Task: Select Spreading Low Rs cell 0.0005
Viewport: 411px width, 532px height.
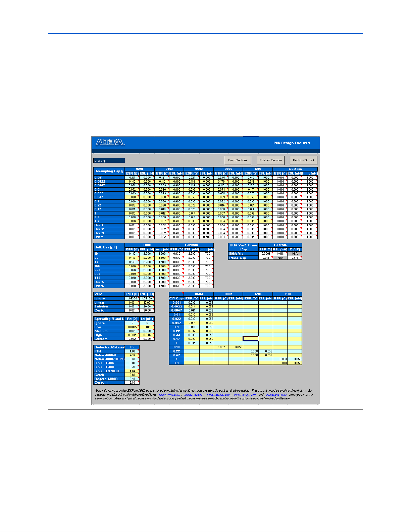Action: tap(132, 327)
